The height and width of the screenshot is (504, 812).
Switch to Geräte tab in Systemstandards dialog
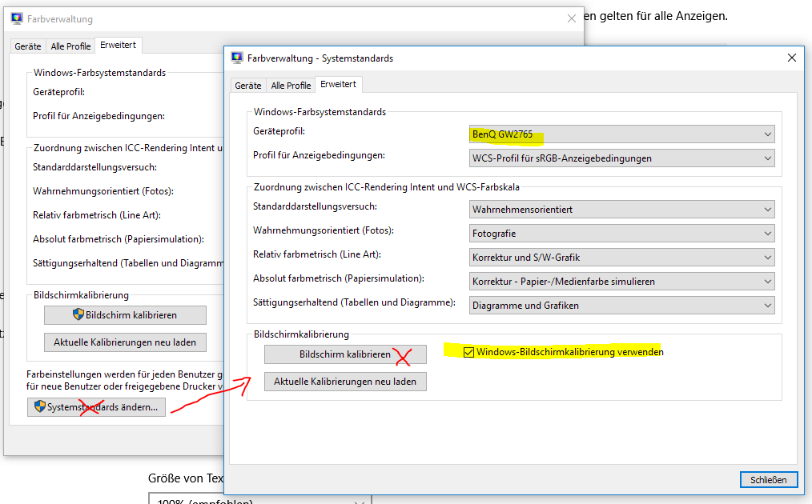[x=247, y=86]
